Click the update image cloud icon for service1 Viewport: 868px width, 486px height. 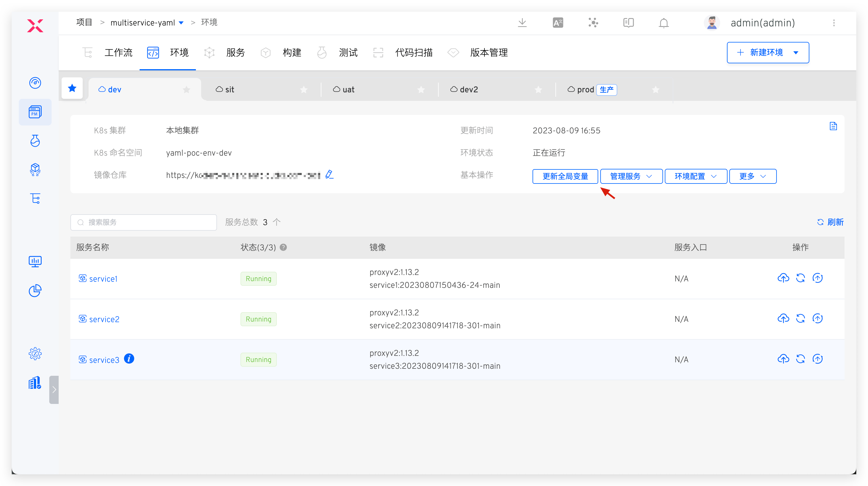(x=783, y=278)
